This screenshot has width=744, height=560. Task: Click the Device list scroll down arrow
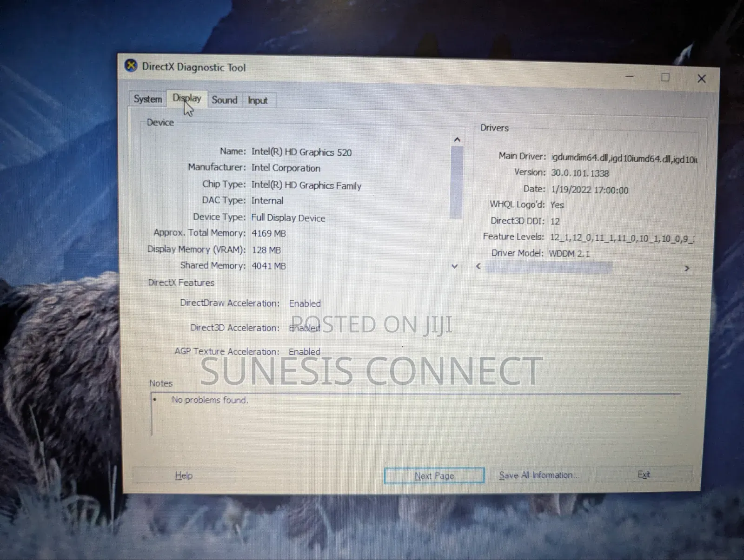455,266
